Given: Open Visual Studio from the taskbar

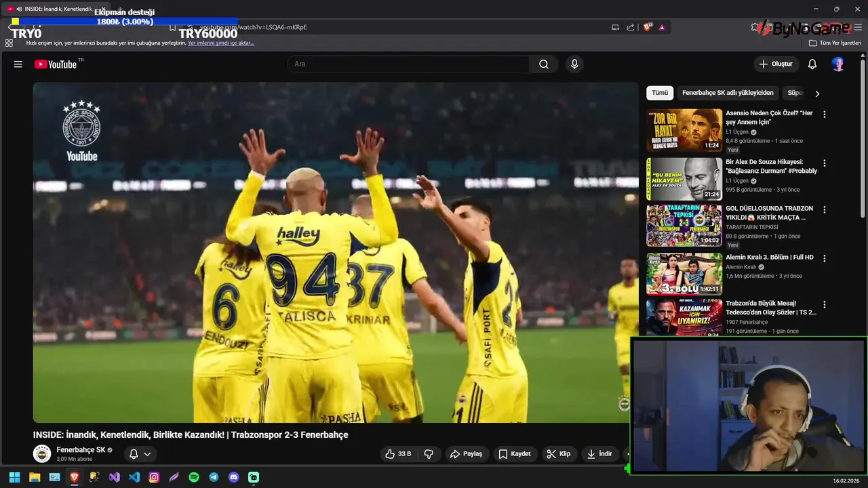Looking at the screenshot, I should (114, 477).
